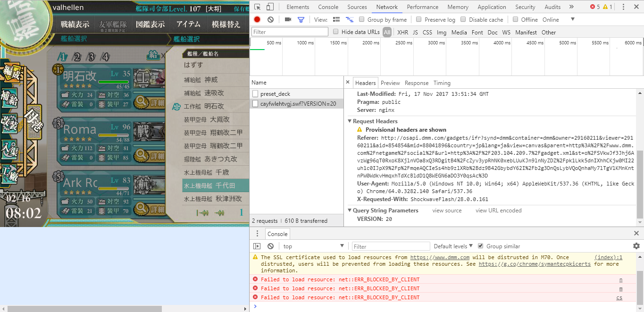
Task: Open the Default levels dropdown
Action: (453, 246)
